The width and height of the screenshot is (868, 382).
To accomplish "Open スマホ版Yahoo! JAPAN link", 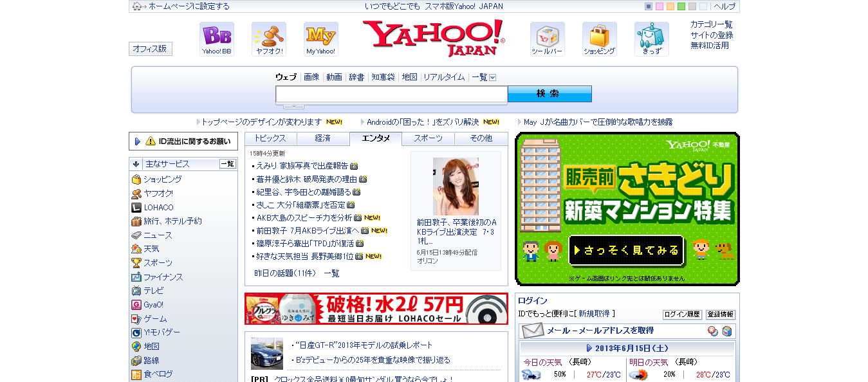I will click(464, 6).
